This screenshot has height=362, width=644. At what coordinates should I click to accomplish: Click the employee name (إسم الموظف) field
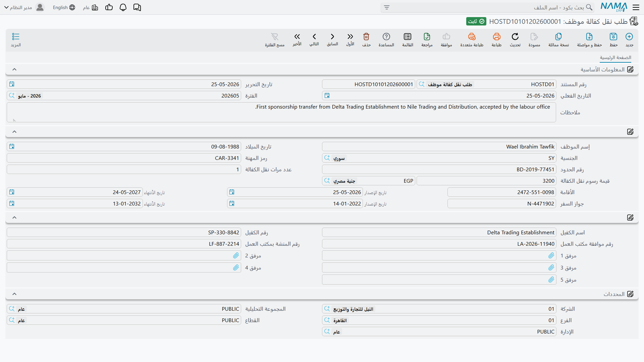click(439, 146)
